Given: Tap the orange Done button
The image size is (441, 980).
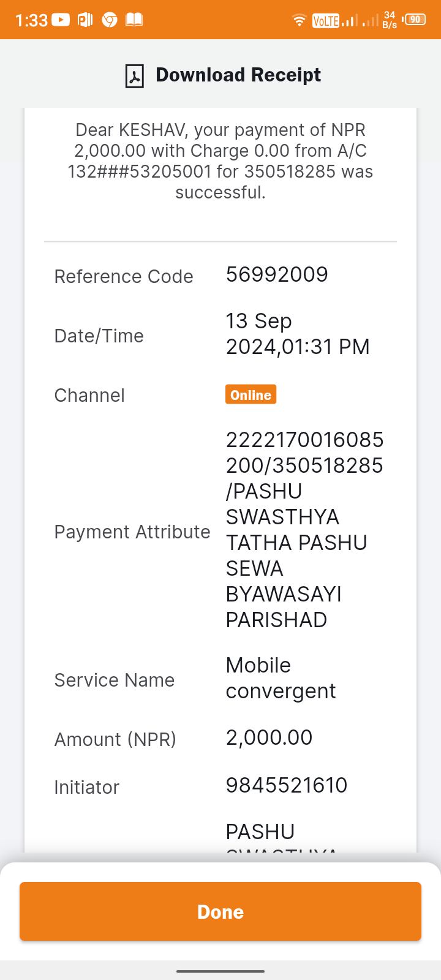Looking at the screenshot, I should [x=221, y=911].
